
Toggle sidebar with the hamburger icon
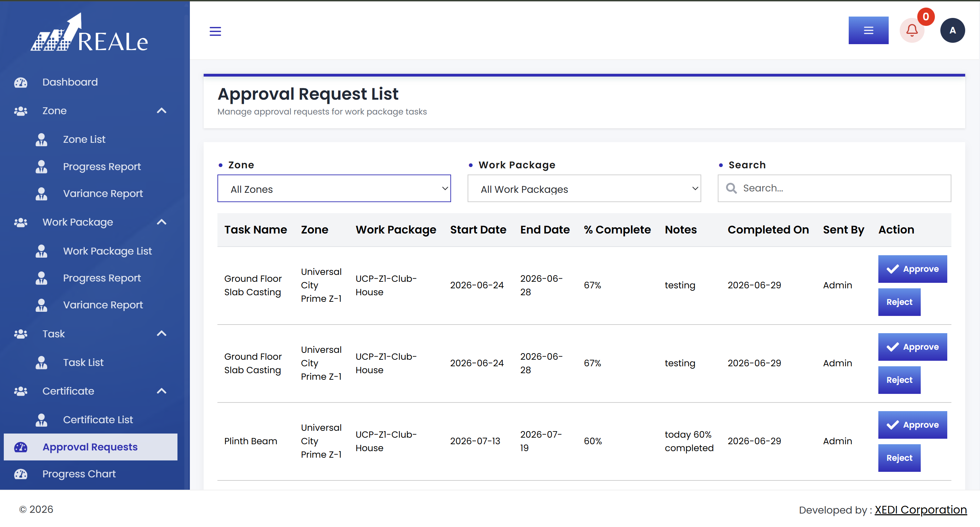point(215,31)
